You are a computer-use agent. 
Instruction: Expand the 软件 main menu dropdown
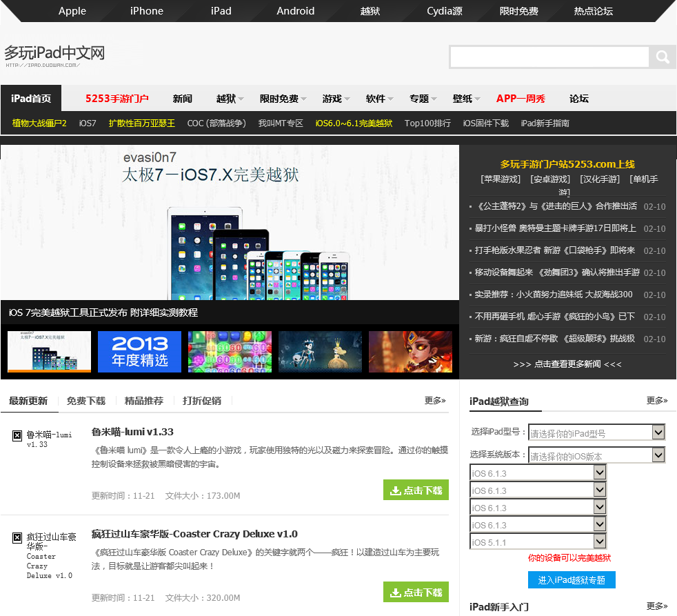[379, 99]
